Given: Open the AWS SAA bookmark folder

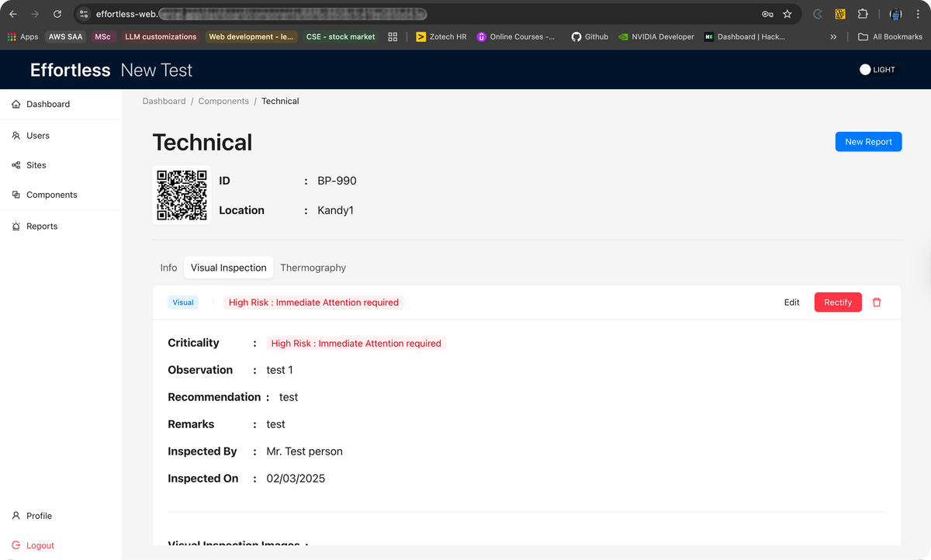Looking at the screenshot, I should (x=65, y=36).
